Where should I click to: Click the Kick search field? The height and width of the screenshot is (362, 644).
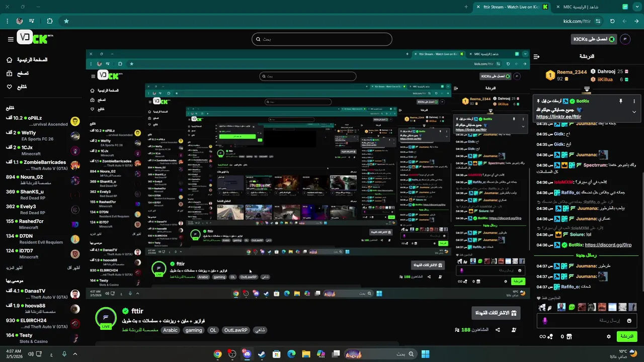tap(322, 39)
